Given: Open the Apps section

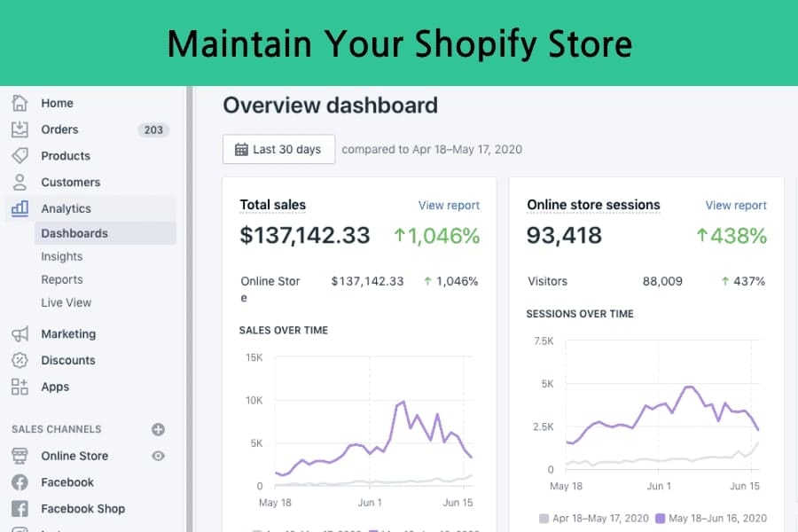Looking at the screenshot, I should click(55, 387).
